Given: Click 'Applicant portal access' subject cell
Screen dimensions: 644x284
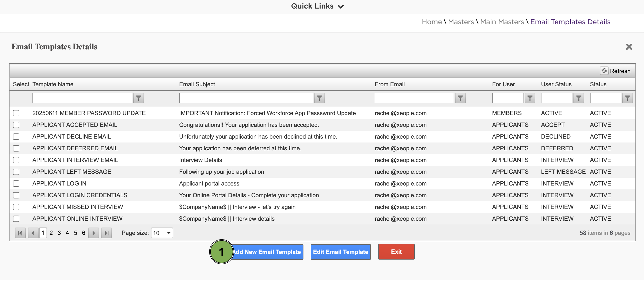Looking at the screenshot, I should coord(209,184).
